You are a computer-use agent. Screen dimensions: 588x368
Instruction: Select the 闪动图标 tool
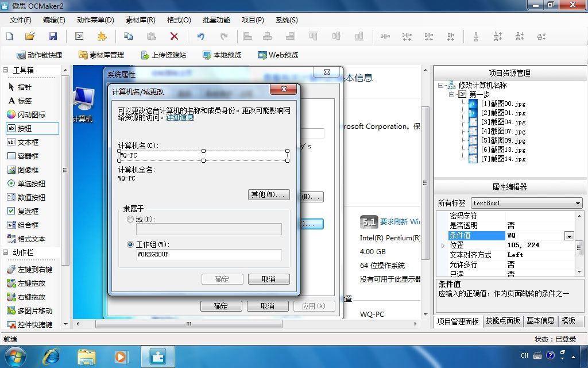coord(26,114)
